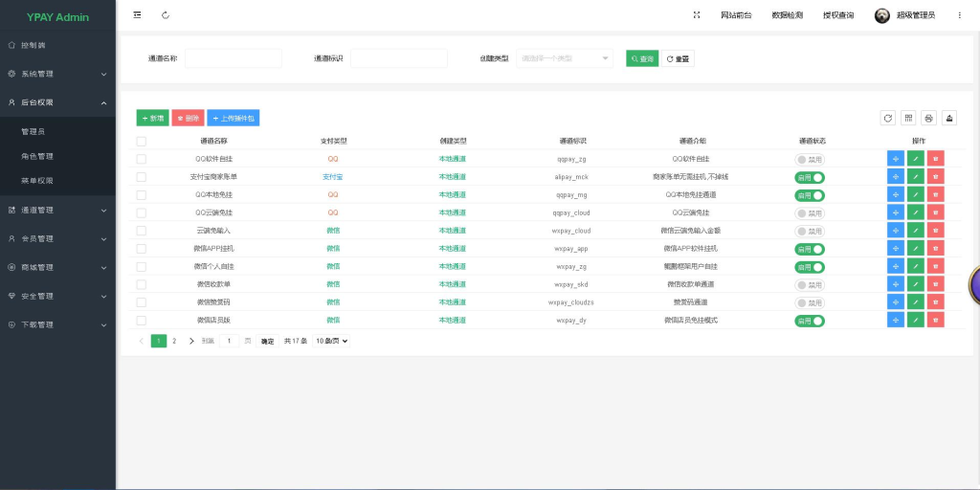Click the 超级管理员 avatar picture
The height and width of the screenshot is (490, 980).
(881, 15)
